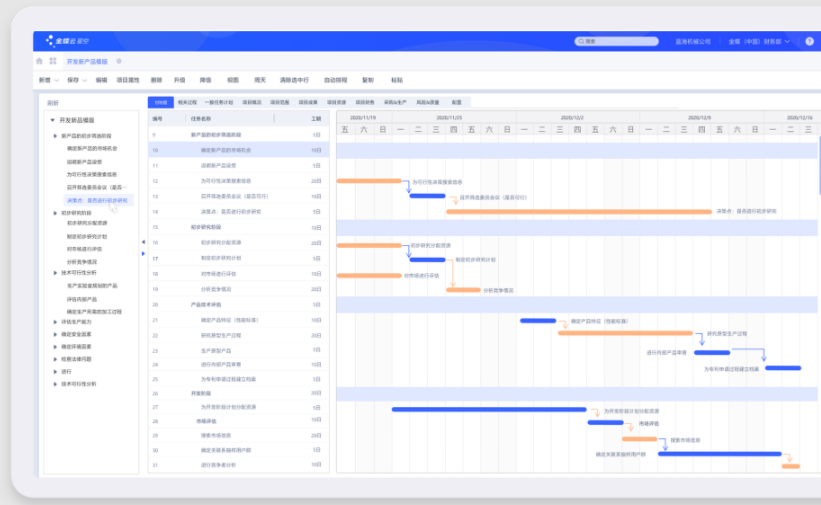Switch to the 采购&生产 tab
The height and width of the screenshot is (505, 821).
pyautogui.click(x=395, y=102)
